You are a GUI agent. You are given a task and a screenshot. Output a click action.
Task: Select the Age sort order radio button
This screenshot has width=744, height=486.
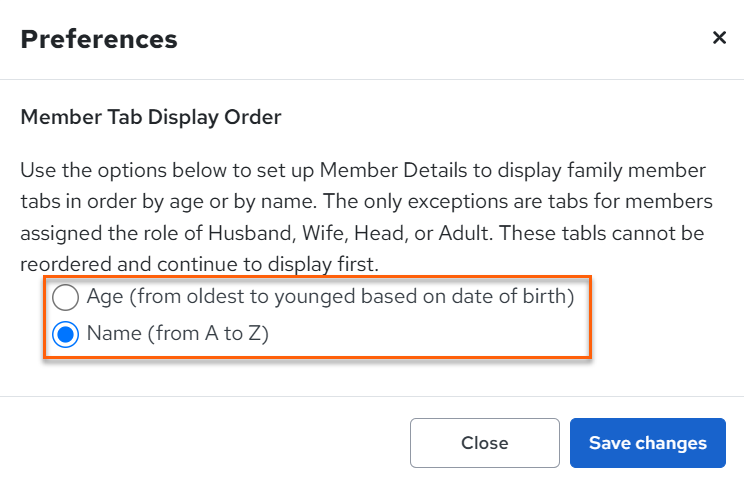coord(65,297)
